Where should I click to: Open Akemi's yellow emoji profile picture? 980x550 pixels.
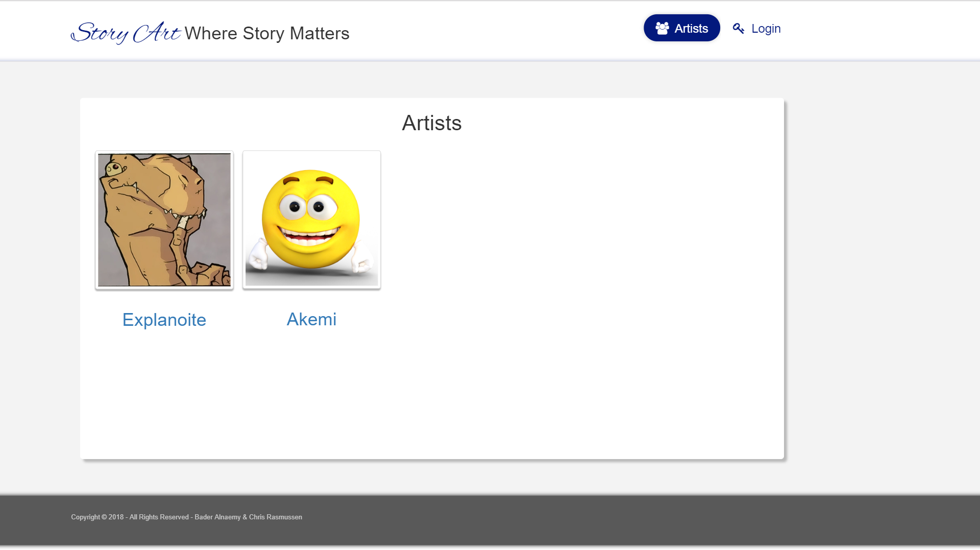click(x=311, y=220)
